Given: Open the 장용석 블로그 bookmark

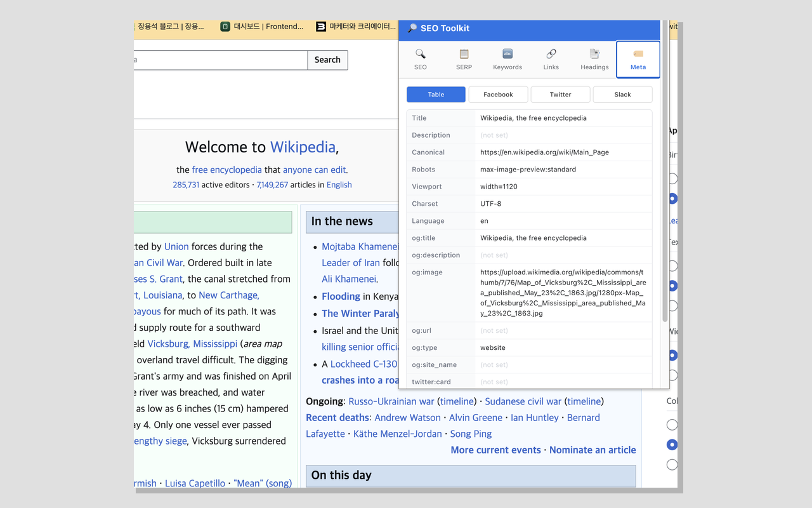Looking at the screenshot, I should (x=171, y=27).
